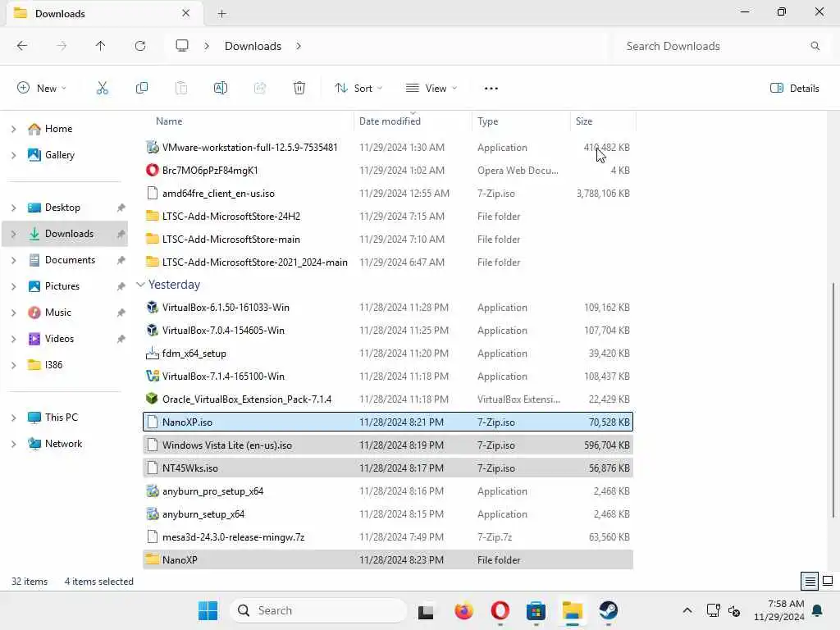Click the Cut scissors icon

click(102, 88)
